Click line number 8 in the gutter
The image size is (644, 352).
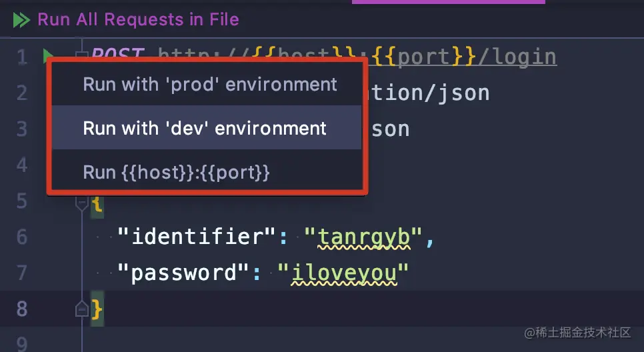point(22,309)
